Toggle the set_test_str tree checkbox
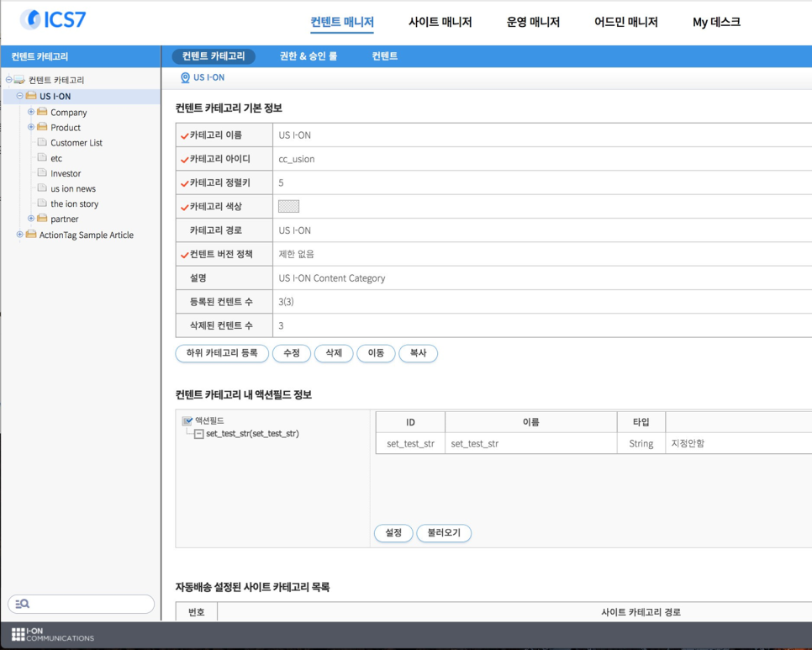The height and width of the screenshot is (650, 812). click(199, 434)
